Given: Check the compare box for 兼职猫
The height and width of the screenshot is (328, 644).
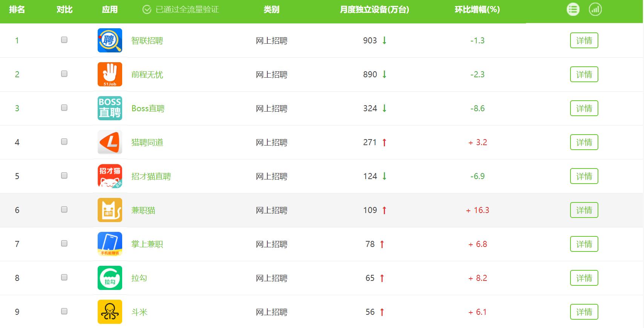Looking at the screenshot, I should (64, 209).
